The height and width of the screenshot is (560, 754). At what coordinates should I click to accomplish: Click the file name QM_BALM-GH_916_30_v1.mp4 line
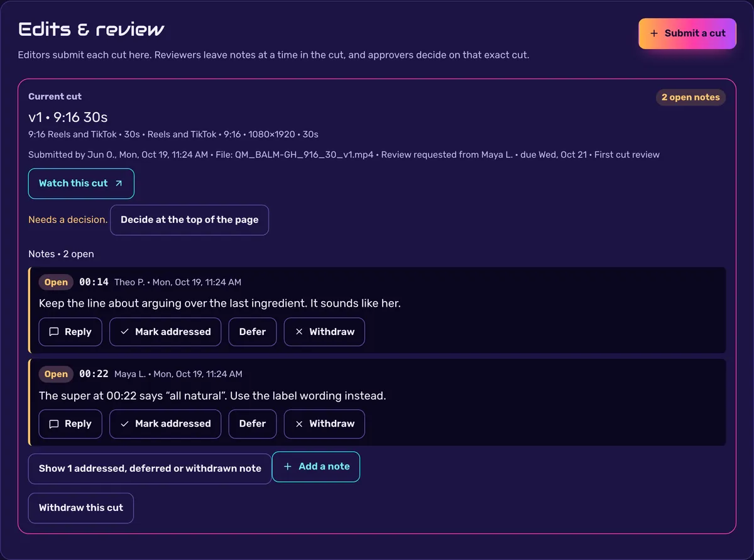coord(344,155)
